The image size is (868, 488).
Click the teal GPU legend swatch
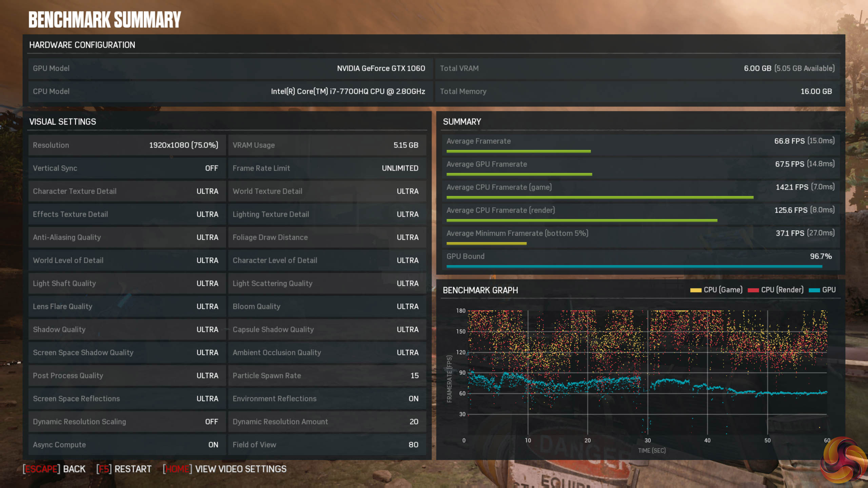click(x=814, y=290)
